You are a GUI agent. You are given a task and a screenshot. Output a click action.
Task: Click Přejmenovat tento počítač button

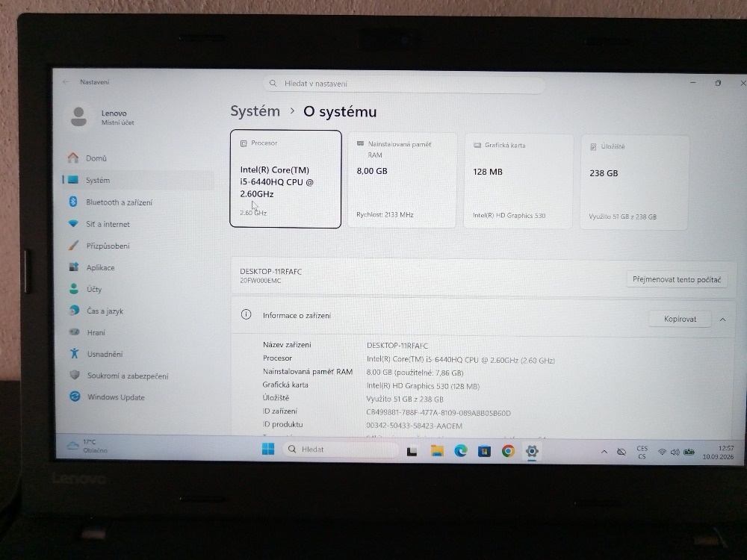click(x=677, y=279)
